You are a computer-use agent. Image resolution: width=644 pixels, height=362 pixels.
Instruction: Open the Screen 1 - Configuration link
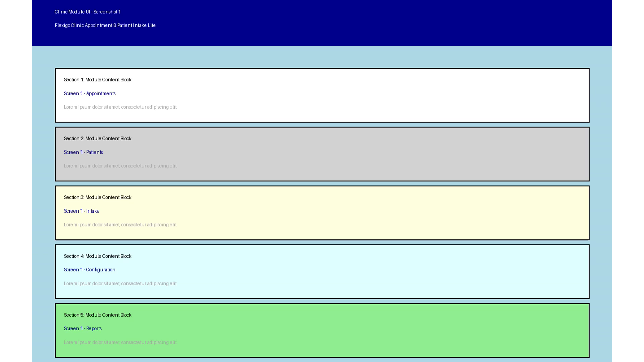[90, 270]
